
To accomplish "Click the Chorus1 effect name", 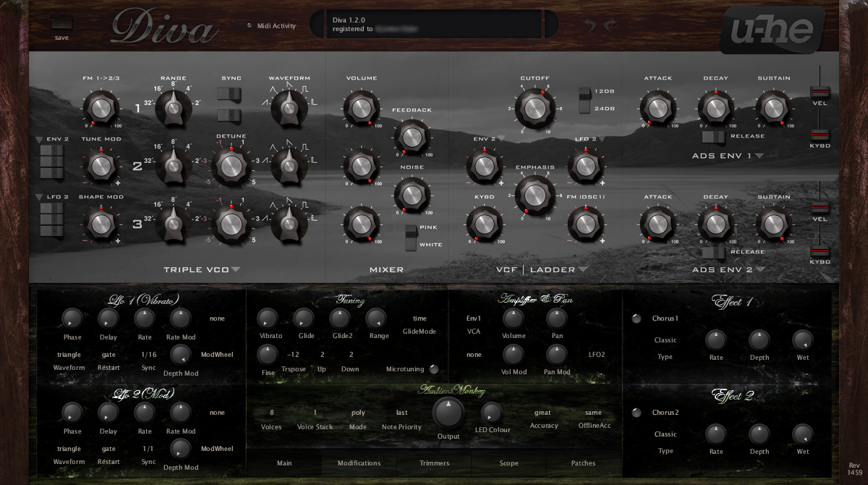I will tap(665, 319).
